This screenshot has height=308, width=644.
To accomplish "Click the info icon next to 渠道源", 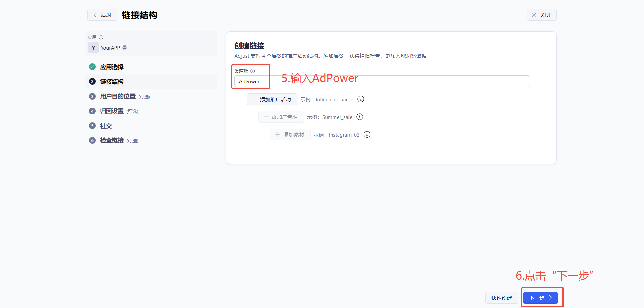I will click(x=253, y=71).
